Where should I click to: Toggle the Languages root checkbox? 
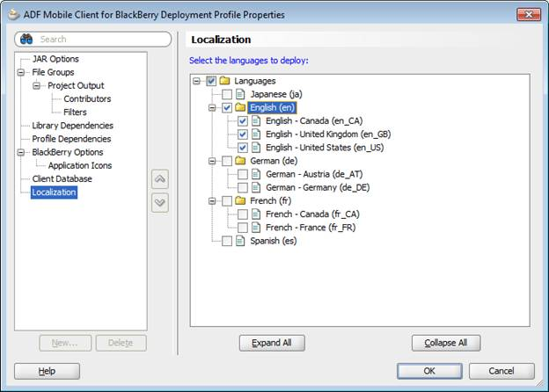click(211, 81)
